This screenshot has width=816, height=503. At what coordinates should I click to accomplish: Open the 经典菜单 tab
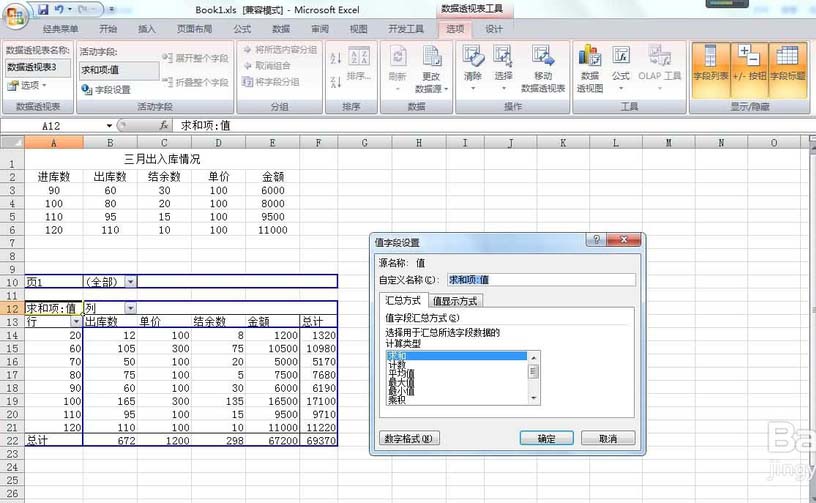[x=61, y=29]
